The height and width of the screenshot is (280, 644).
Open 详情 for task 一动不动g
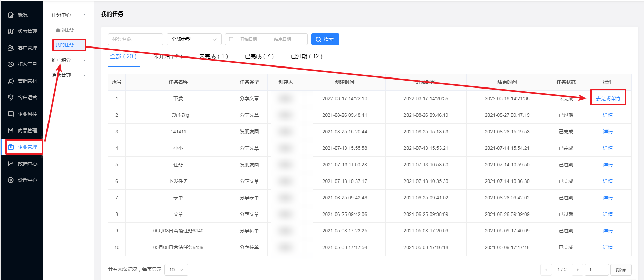pyautogui.click(x=608, y=115)
